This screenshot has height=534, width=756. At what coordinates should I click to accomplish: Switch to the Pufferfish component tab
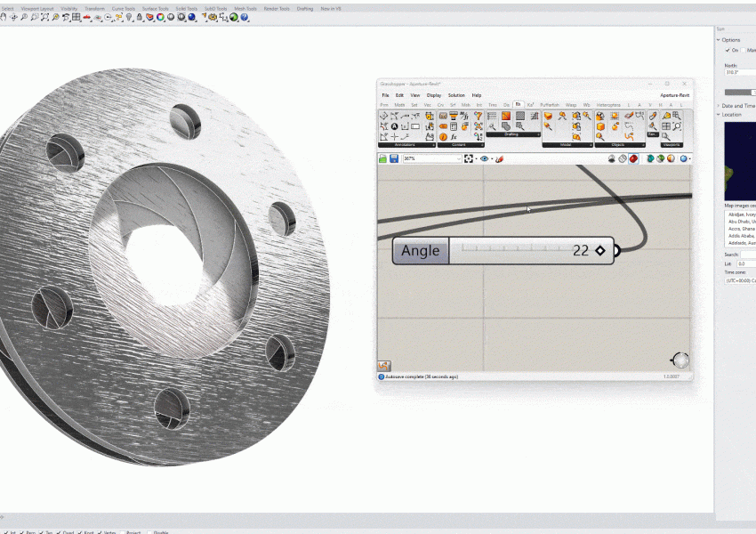pos(550,105)
